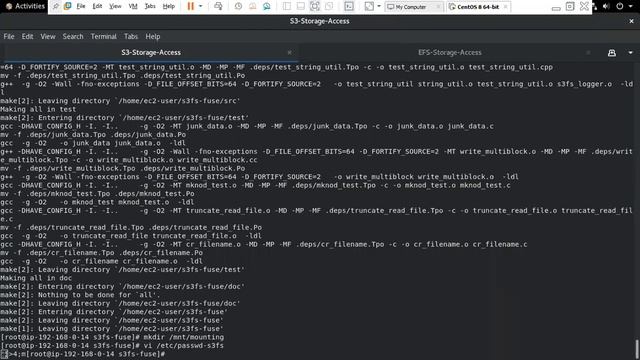Close the My Computer VMware tab
The width and height of the screenshot is (640, 360).
pyautogui.click(x=438, y=7)
